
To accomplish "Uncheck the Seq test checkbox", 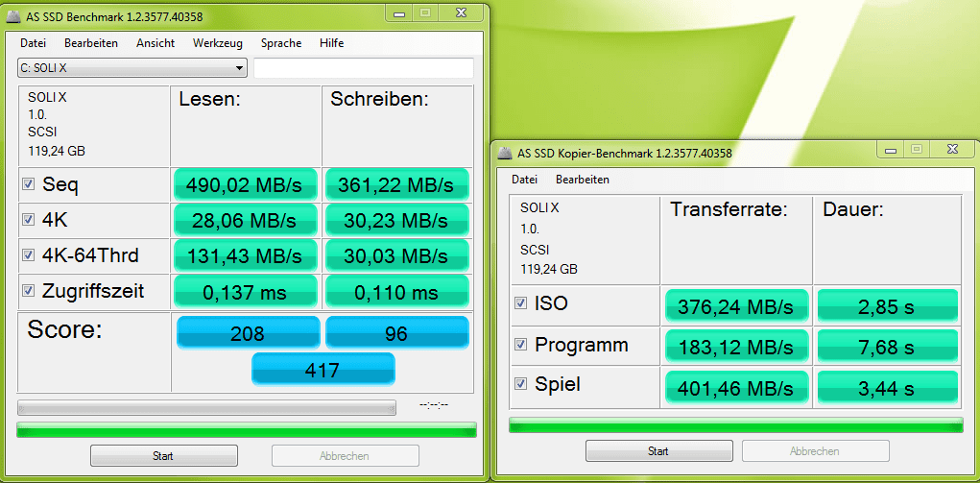I will (x=28, y=184).
